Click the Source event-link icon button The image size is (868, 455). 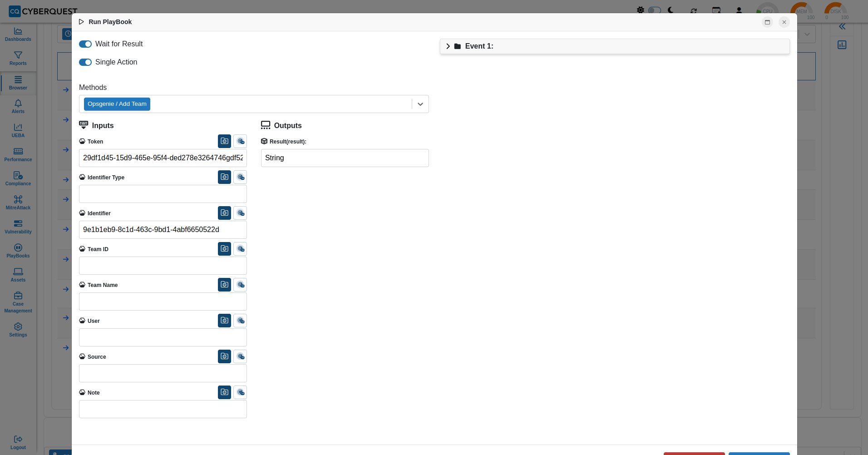pos(240,356)
